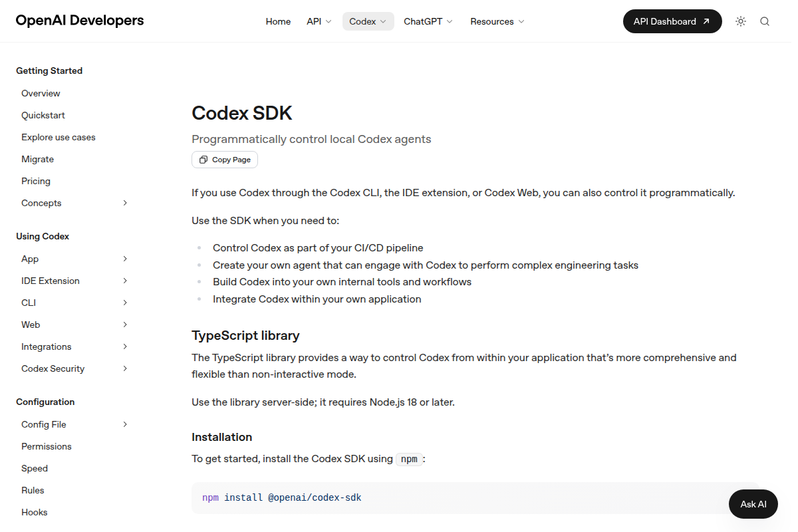
Task: Open Rules in the sidebar
Action: [x=33, y=490]
